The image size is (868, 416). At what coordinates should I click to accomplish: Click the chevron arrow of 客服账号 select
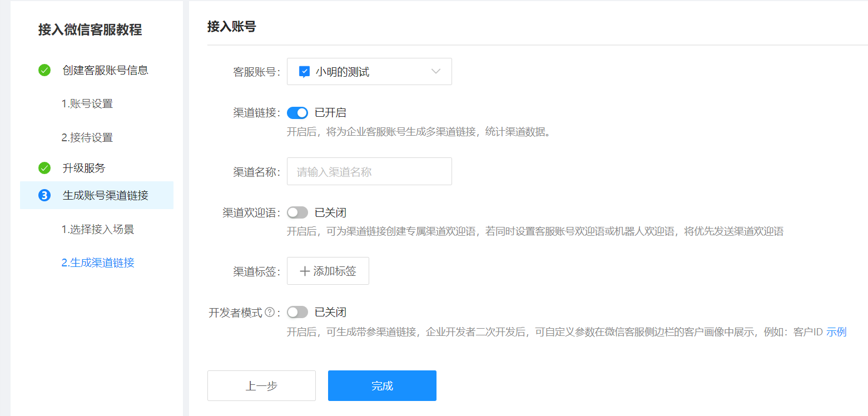click(x=436, y=72)
